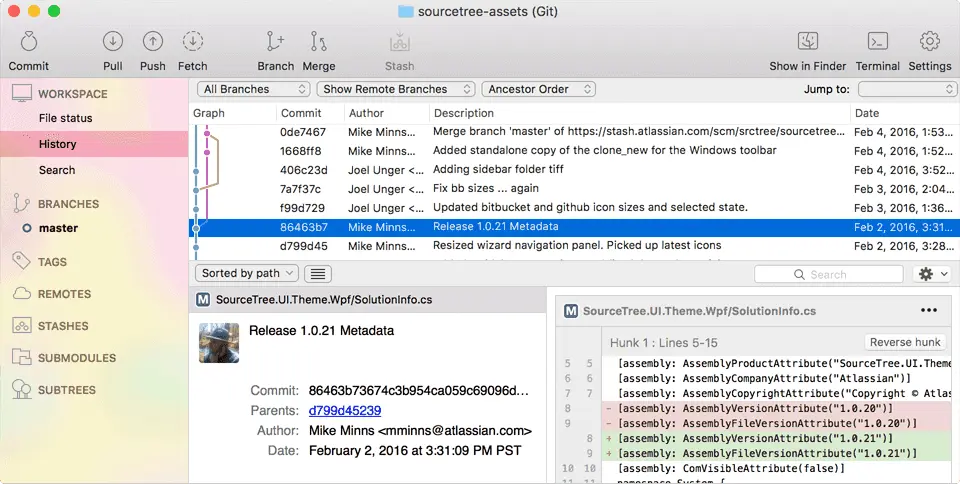Open the Show Remote Branches dropdown
Viewport: 960px width, 484px height.
[x=396, y=89]
